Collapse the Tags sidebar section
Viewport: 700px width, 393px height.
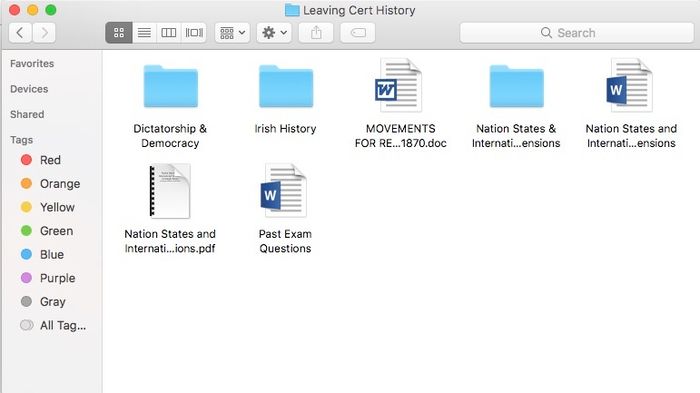click(x=21, y=140)
